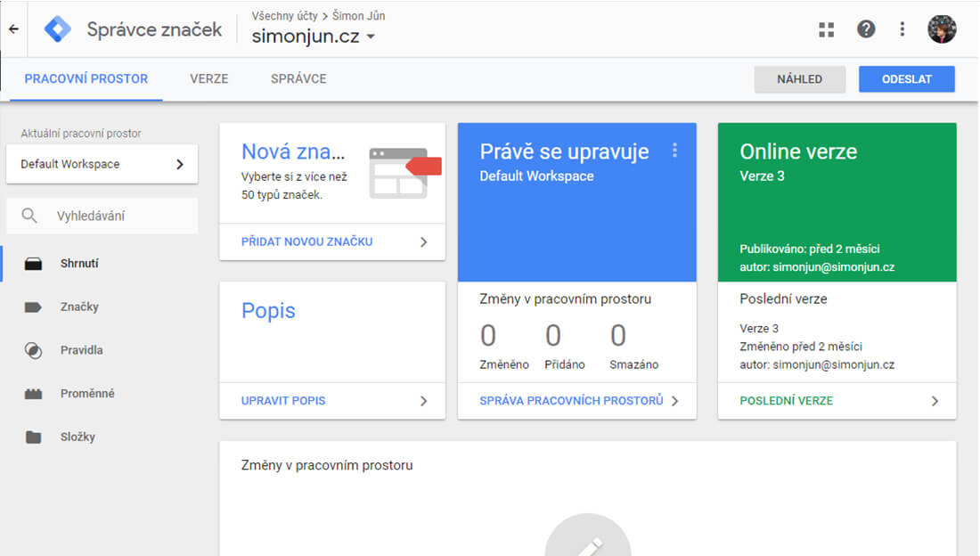Click the Online verze title

coord(798,151)
